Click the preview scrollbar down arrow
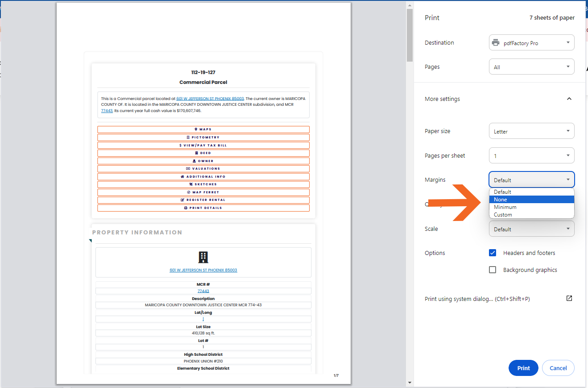The height and width of the screenshot is (388, 588). click(x=410, y=383)
